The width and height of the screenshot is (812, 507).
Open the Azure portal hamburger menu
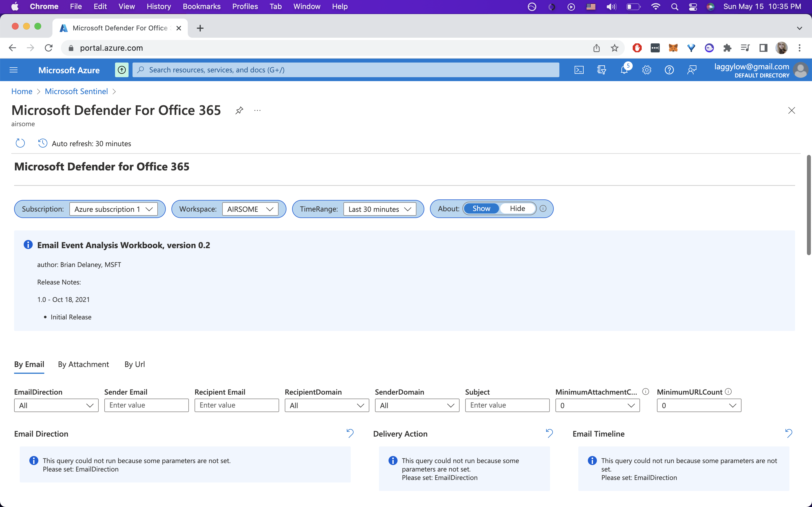click(14, 70)
